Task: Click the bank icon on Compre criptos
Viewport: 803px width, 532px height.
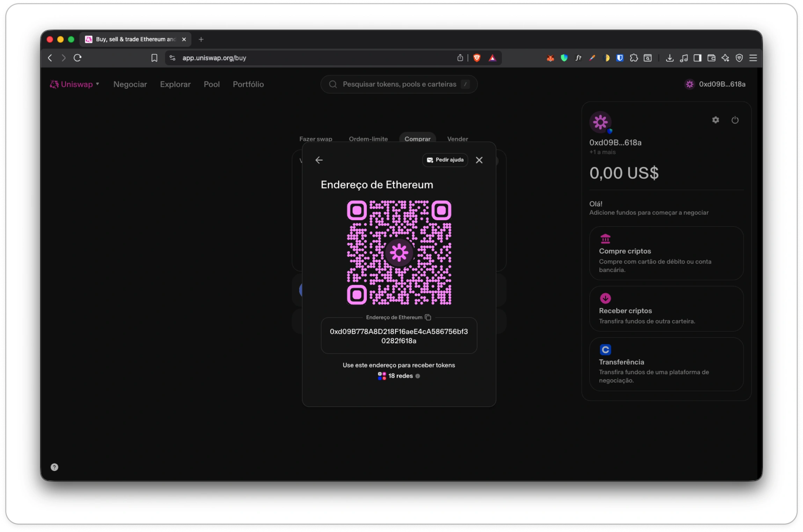Action: point(605,239)
